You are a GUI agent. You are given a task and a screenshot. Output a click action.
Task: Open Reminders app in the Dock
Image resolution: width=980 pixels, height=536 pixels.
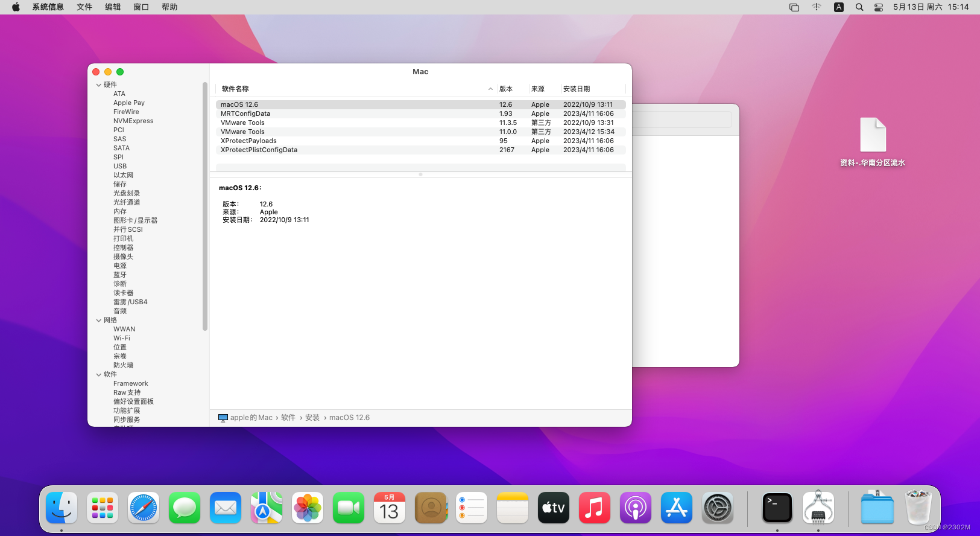(x=472, y=508)
